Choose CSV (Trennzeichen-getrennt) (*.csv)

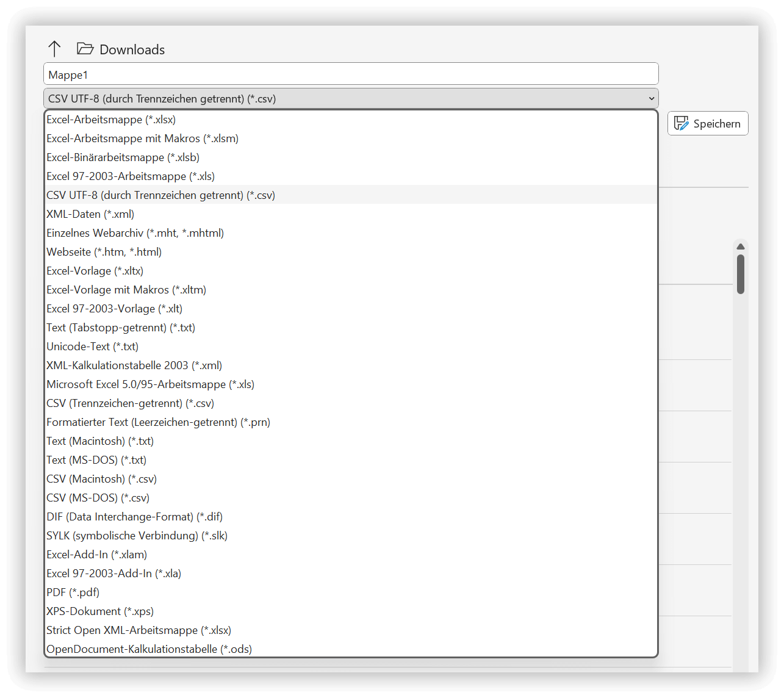point(351,403)
